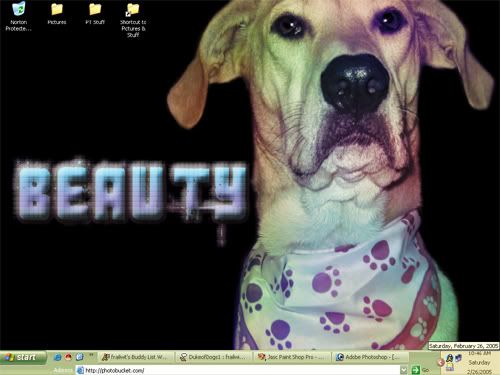Expand hidden system tray icons arrow
500x375 pixels.
click(x=440, y=363)
